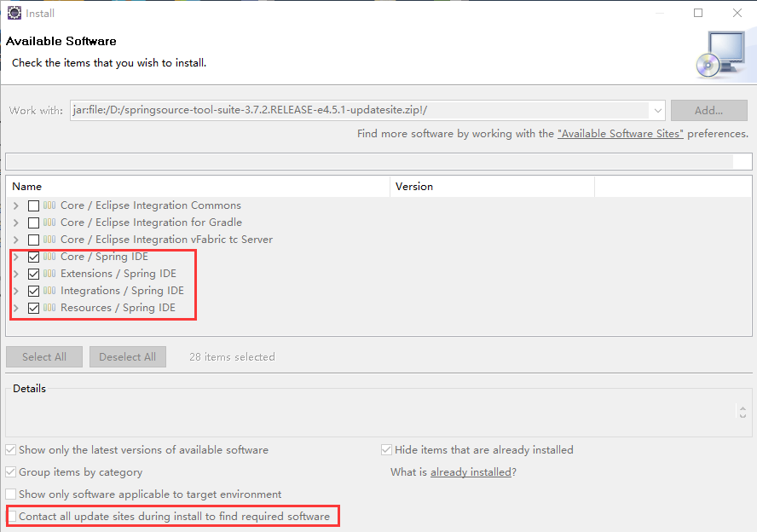Viewport: 757px width, 532px height.
Task: Click the category icon beside Resources / Spring IDE
Action: [49, 308]
